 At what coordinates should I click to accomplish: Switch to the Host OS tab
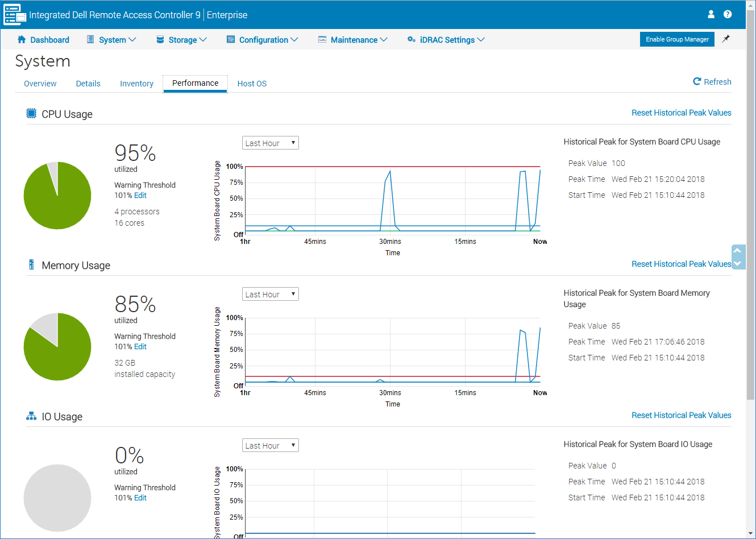coord(252,84)
